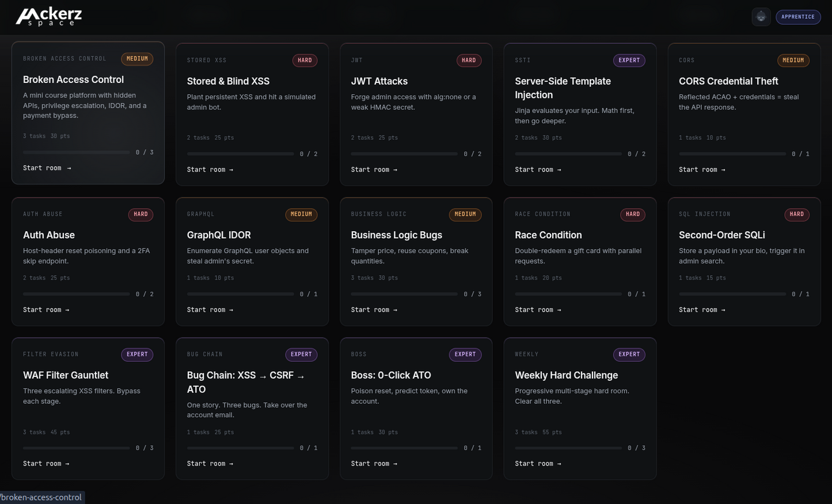Open the Broken Access Control card title
The height and width of the screenshot is (504, 832).
tap(73, 79)
